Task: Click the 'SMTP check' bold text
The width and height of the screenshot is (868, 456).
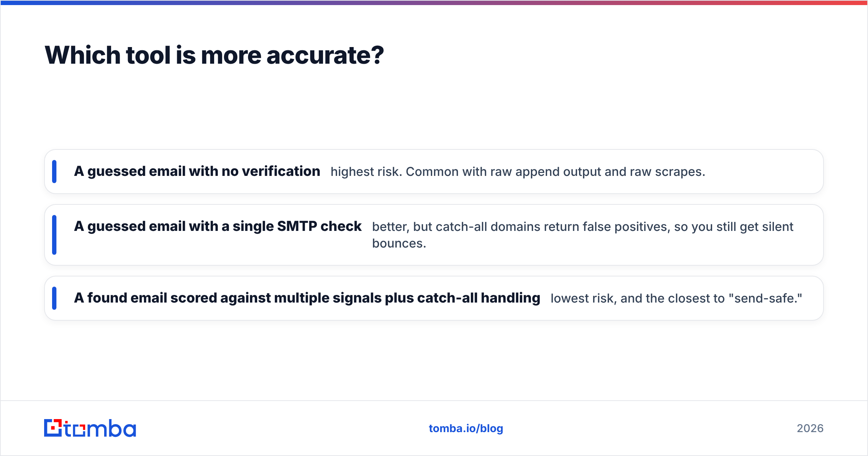Action: [x=319, y=226]
